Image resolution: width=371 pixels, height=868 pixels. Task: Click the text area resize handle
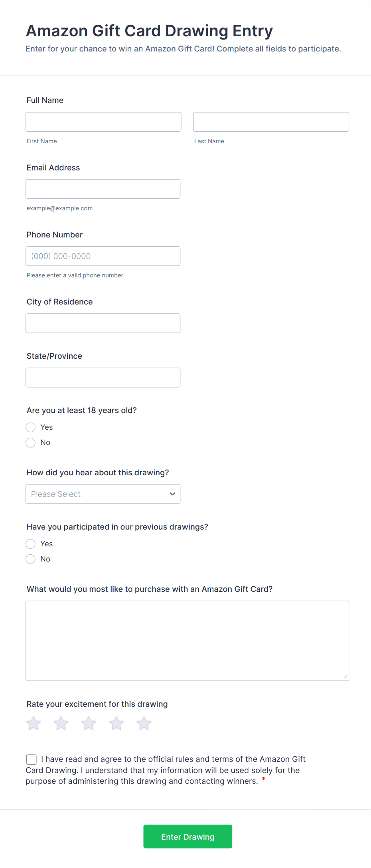(345, 677)
